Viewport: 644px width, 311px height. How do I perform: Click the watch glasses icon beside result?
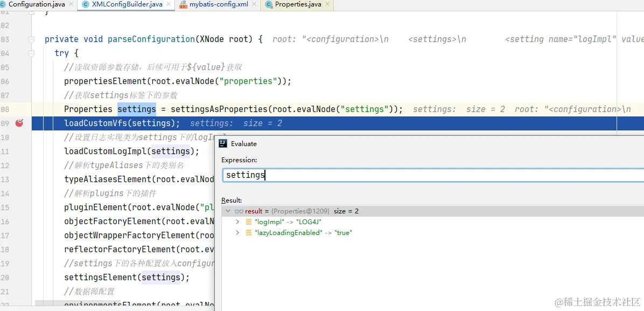pyautogui.click(x=239, y=211)
